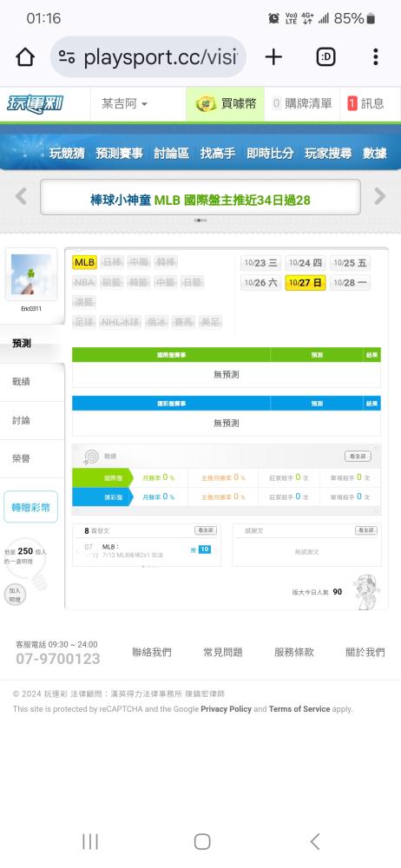Open the MLB post dated 07/12
The image size is (401, 868).
coord(133,551)
